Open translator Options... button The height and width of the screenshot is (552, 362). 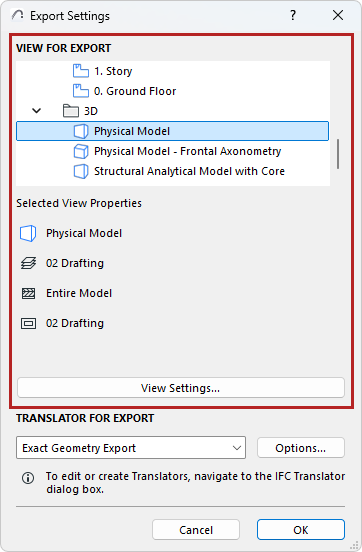(x=301, y=448)
